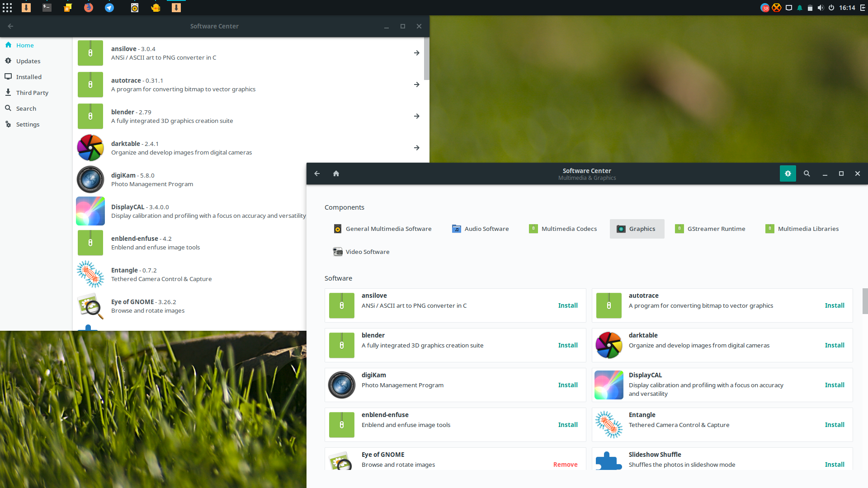Click the terminal icon in the top panel

point(47,8)
